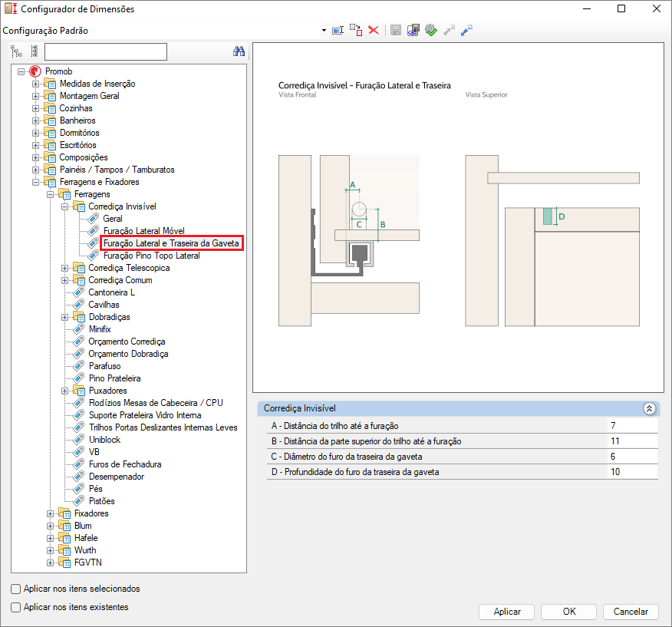Click the tag icon next to Parafuso
The image size is (672, 627).
[x=78, y=366]
